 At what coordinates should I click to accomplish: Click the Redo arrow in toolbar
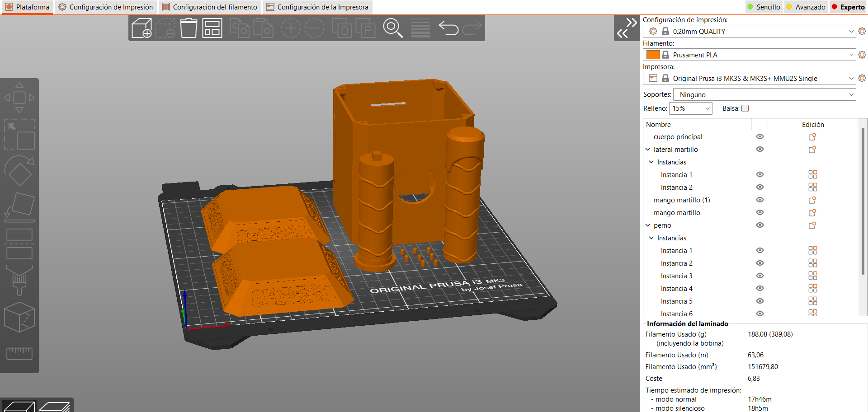click(x=472, y=28)
